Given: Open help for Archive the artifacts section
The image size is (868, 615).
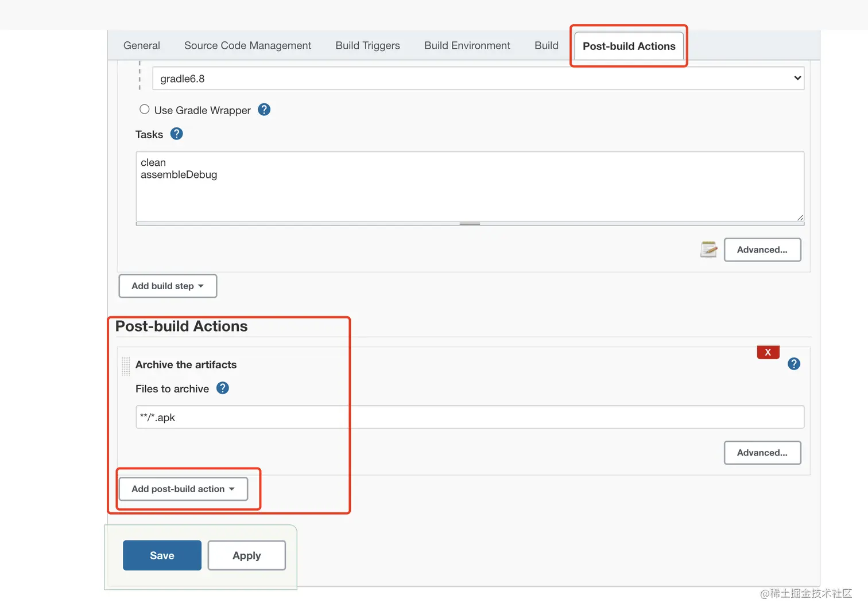Looking at the screenshot, I should [x=794, y=364].
